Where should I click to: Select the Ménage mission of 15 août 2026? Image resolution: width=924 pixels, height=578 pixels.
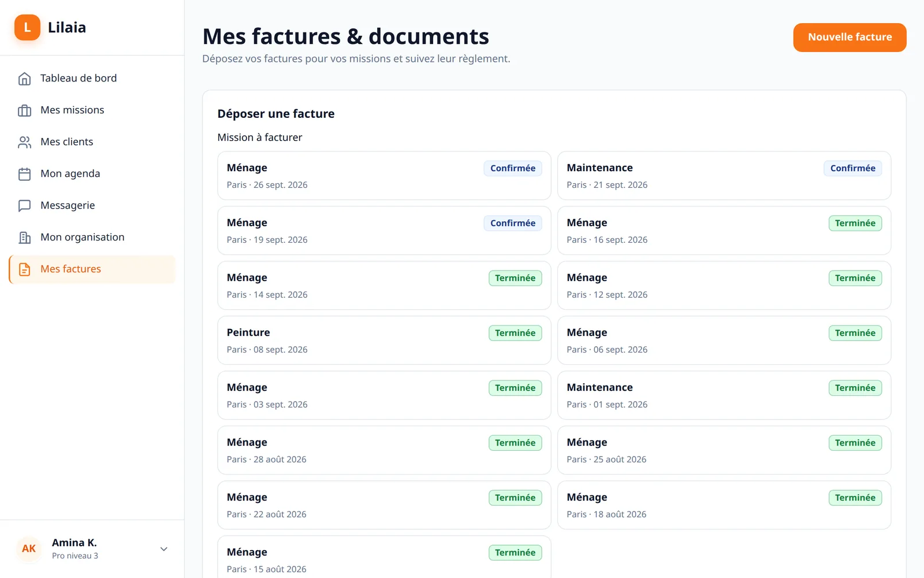(x=384, y=557)
